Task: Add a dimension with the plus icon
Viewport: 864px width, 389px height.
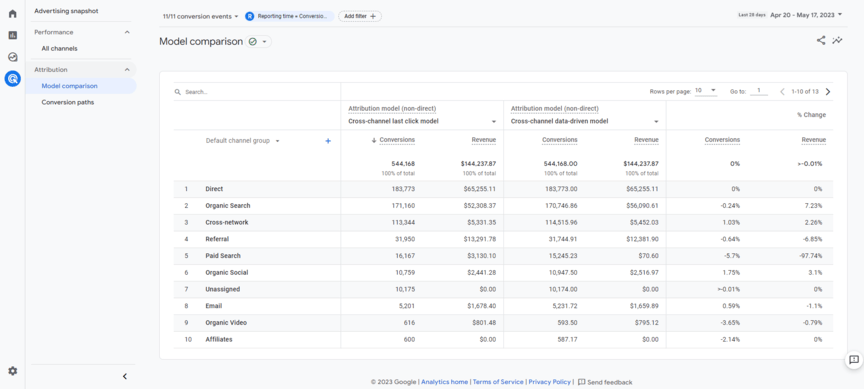Action: 328,141
